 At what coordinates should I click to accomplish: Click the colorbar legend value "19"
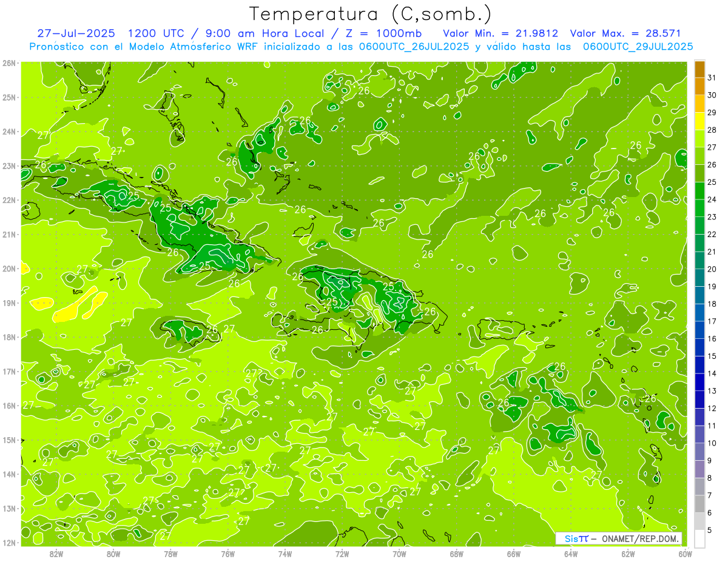(x=712, y=287)
